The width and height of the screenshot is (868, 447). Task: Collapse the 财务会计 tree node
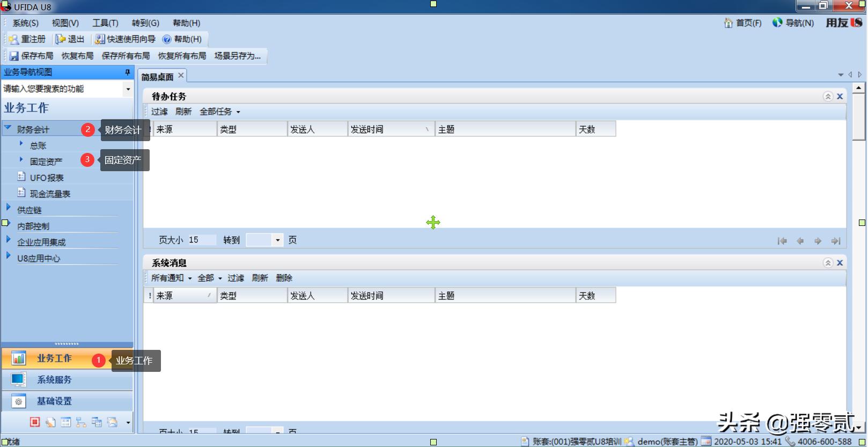click(x=8, y=128)
